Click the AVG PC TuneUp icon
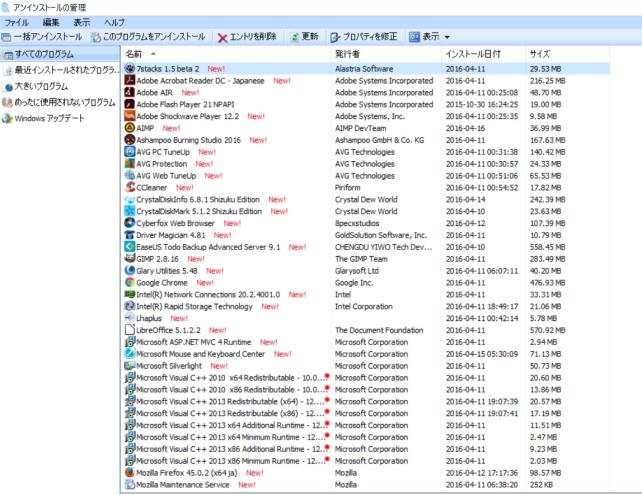The width and height of the screenshot is (642, 495). (x=129, y=152)
